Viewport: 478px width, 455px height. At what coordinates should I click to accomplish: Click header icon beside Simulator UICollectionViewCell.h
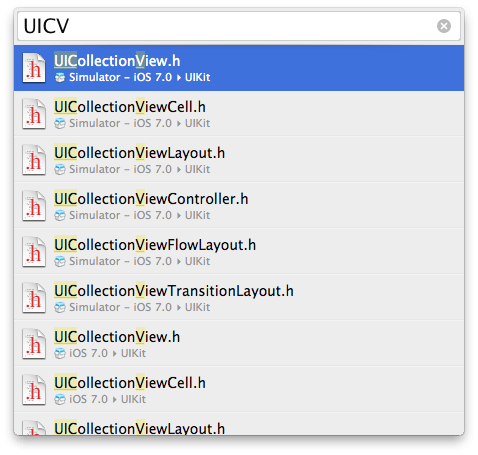(34, 114)
